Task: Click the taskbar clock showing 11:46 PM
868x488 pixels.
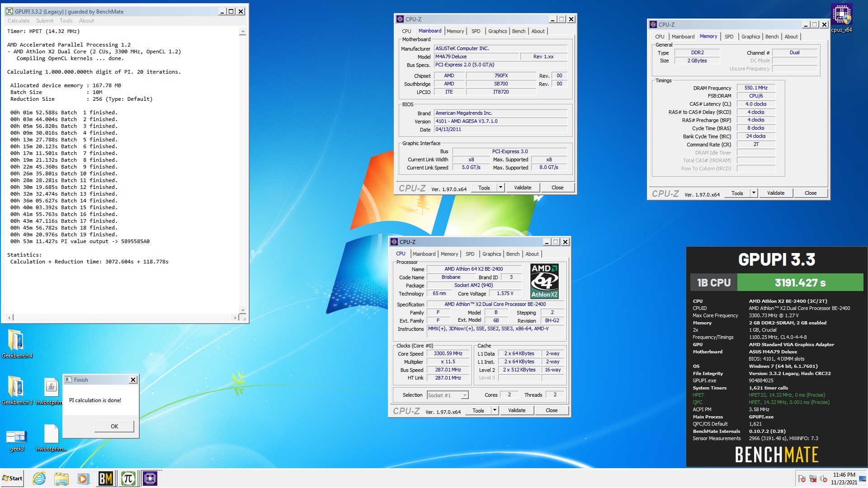Action: pos(844,479)
